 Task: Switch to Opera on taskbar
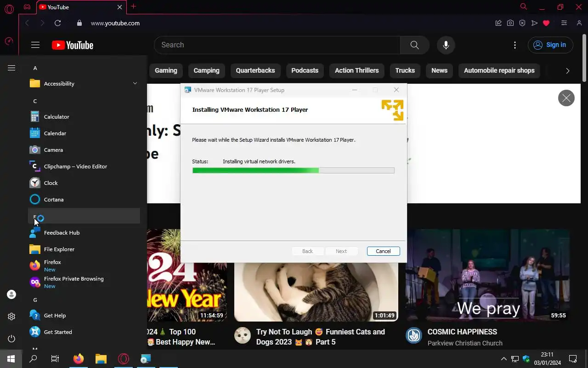[x=123, y=359]
